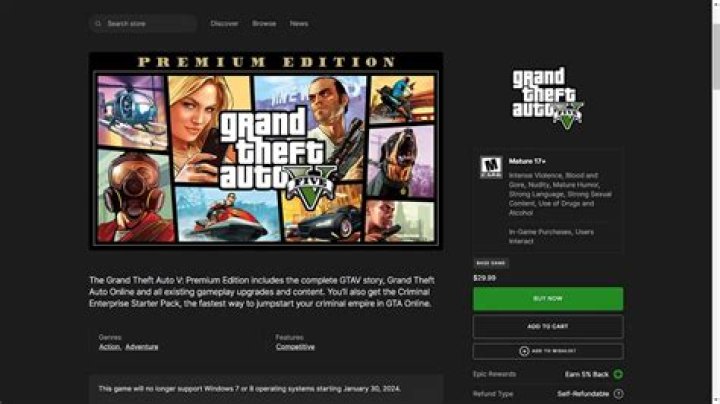Click the Base Game tag label

click(491, 263)
